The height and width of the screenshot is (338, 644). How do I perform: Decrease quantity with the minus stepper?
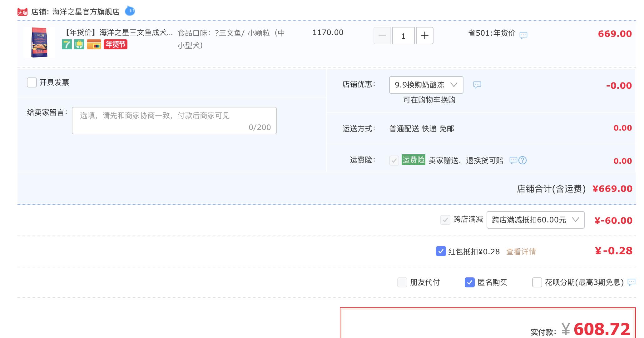coord(382,36)
